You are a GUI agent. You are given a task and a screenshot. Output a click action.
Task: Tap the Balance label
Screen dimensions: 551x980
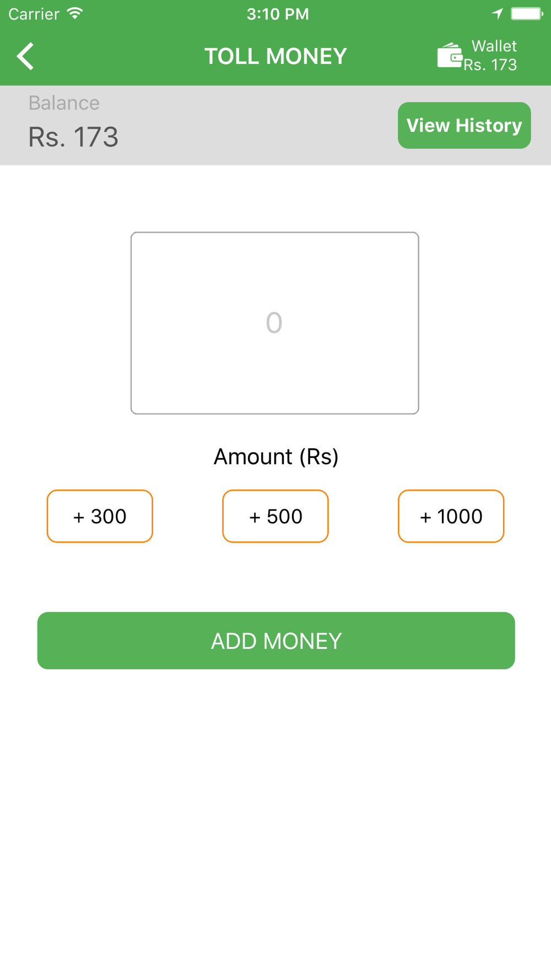point(64,103)
